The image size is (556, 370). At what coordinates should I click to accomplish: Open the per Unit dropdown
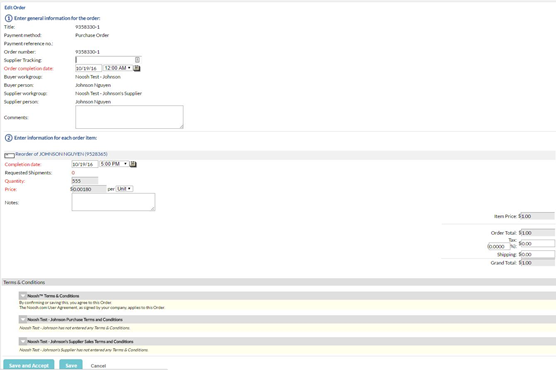(x=124, y=189)
